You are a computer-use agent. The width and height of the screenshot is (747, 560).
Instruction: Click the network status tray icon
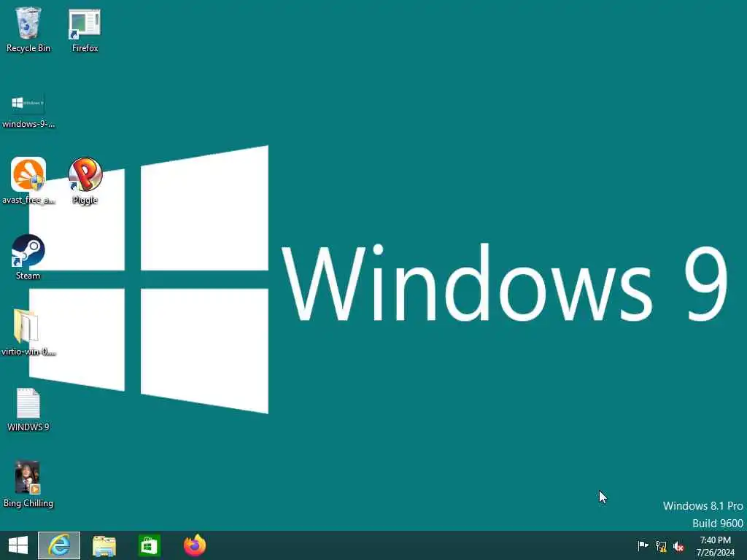pos(661,546)
